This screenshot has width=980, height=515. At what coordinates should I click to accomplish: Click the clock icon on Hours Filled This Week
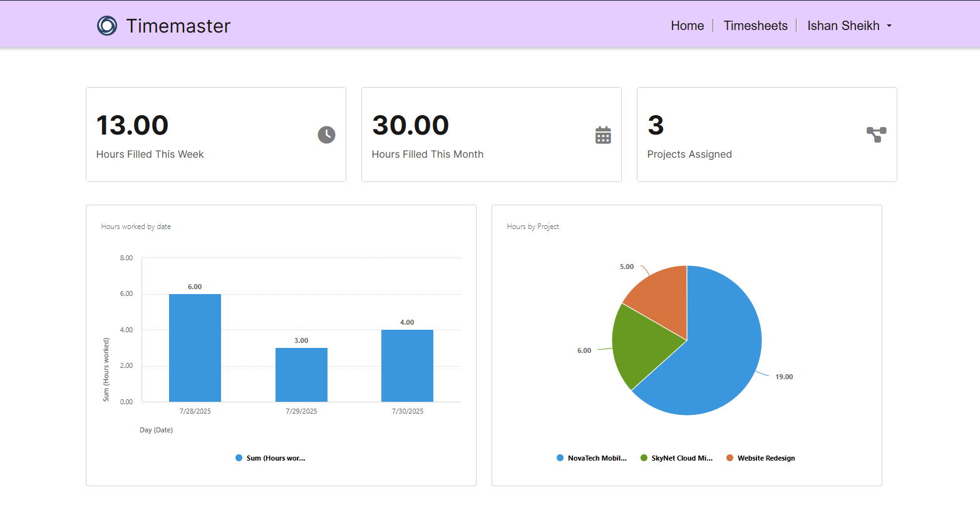pos(326,135)
